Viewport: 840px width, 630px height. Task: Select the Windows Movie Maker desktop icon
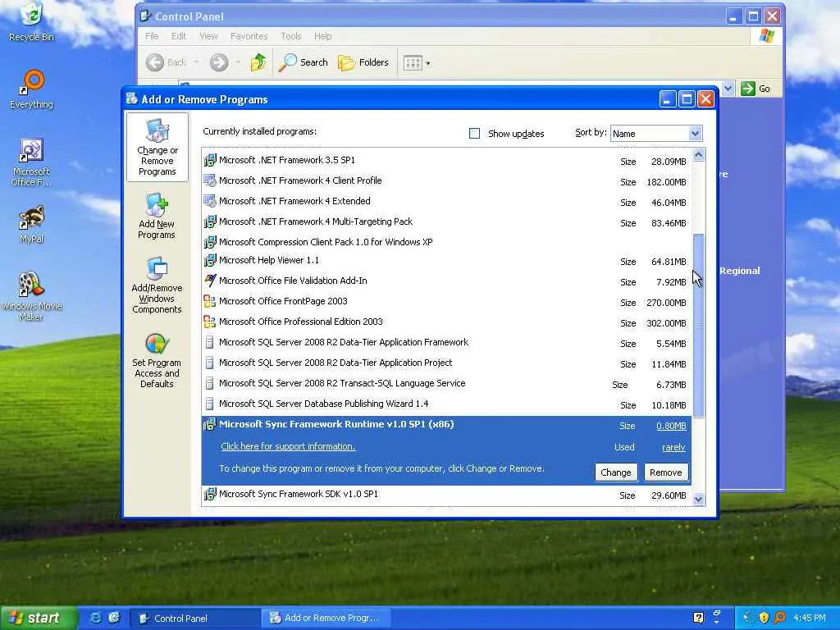coord(31,296)
